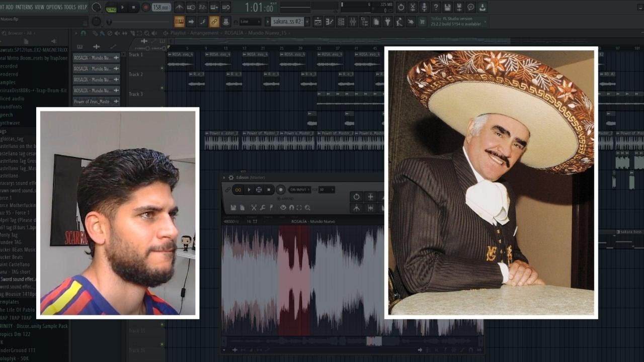Screen dimensions: 644x362
Task: Play the sample in Edison
Action: pos(249,190)
